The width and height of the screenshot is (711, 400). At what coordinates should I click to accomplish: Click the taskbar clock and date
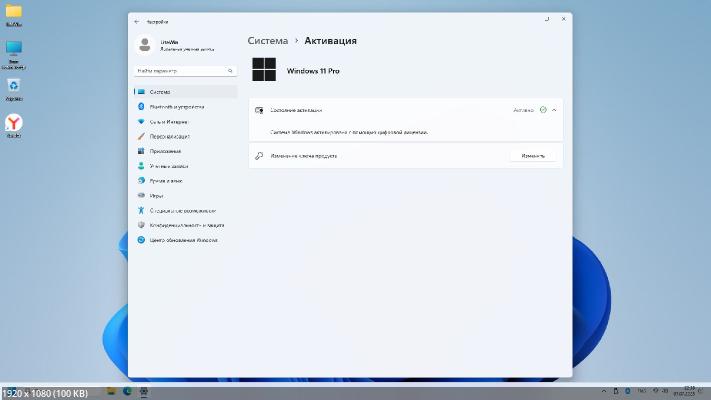[x=685, y=391]
